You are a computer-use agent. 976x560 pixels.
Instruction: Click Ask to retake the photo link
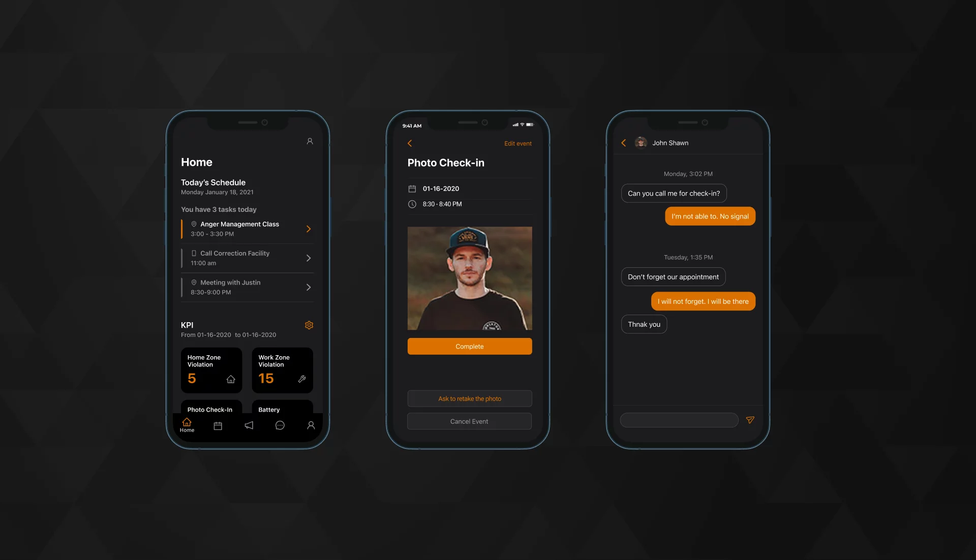469,398
